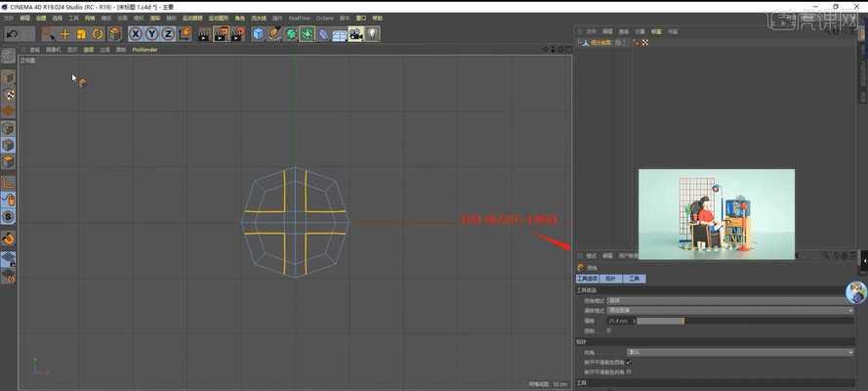Screen dimensions: 868x391
Task: Toggle the 限制 checkbox
Action: [609, 330]
